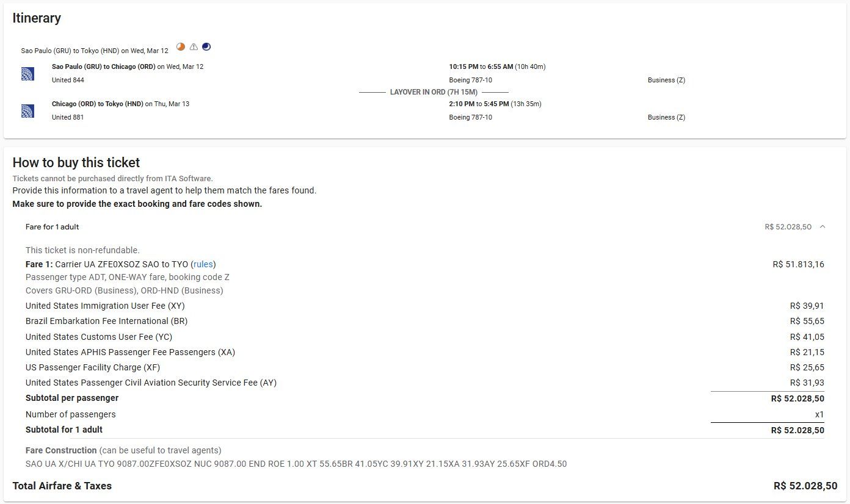Viewport: 850px width, 504px height.
Task: Select flight number United 844
Action: pyautogui.click(x=68, y=80)
